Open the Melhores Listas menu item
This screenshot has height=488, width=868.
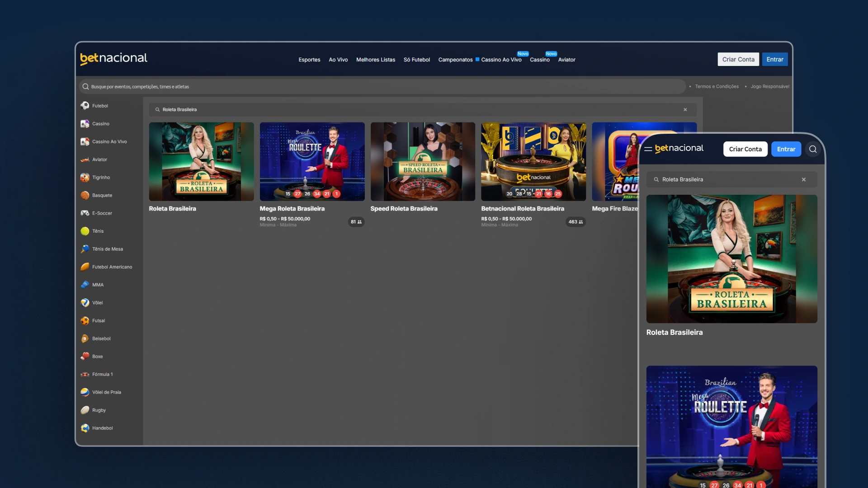click(376, 60)
